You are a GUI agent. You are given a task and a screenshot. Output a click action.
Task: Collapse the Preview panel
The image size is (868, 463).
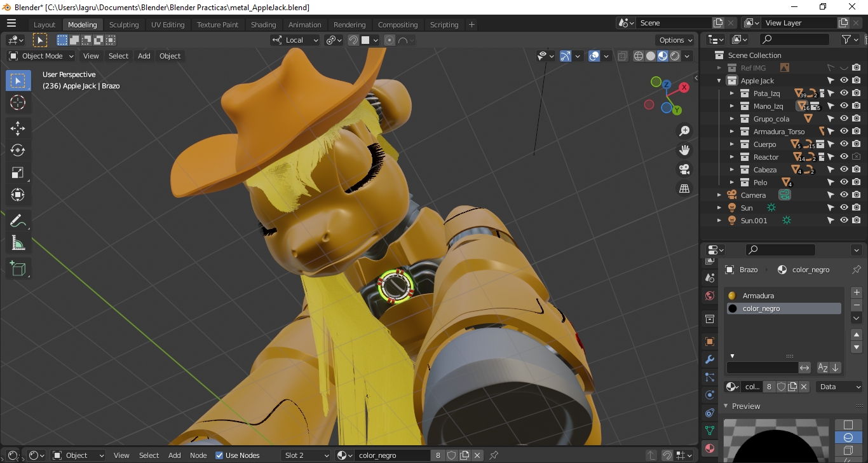726,406
